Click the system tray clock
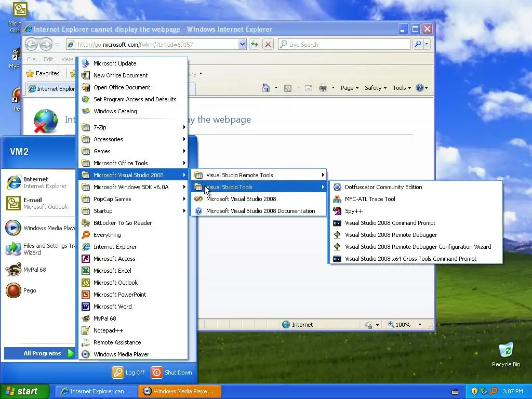Image resolution: width=532 pixels, height=399 pixels. [513, 392]
